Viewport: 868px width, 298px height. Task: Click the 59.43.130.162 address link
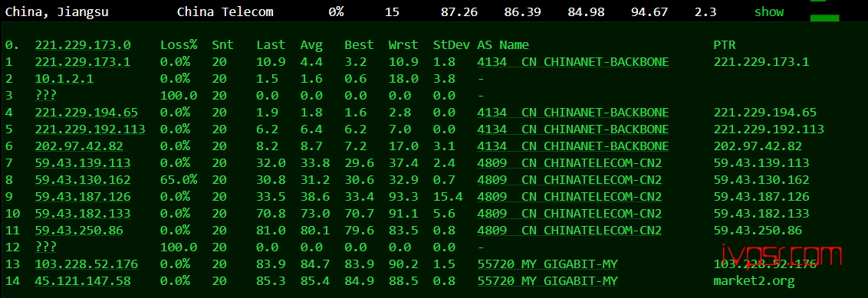click(83, 180)
